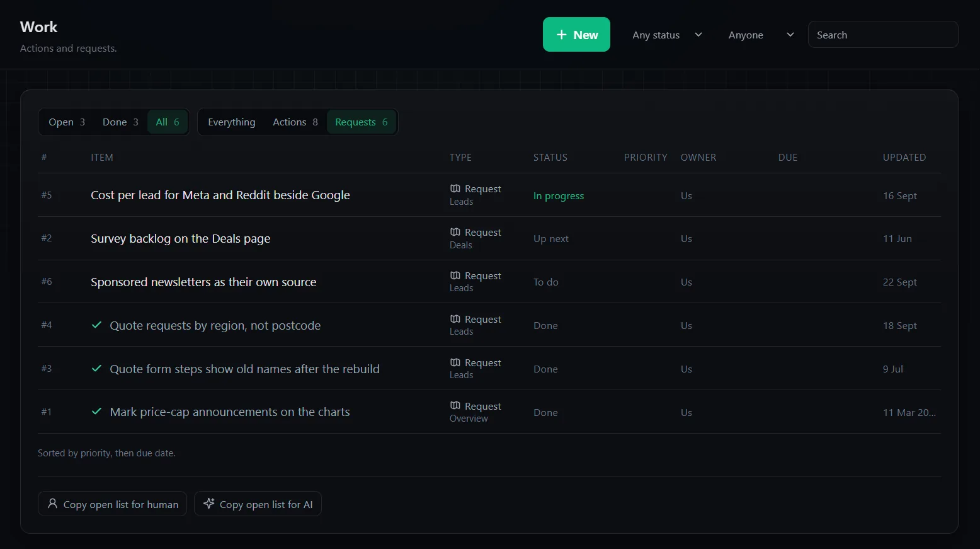Screen dimensions: 980x549
Task: Click the '16 Sept' updated date
Action: click(900, 196)
